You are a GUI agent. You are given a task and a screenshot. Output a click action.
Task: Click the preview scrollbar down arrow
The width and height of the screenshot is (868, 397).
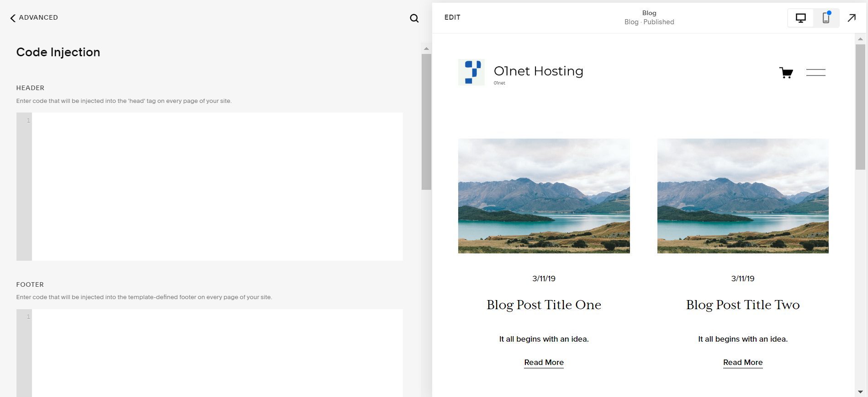[x=860, y=392]
